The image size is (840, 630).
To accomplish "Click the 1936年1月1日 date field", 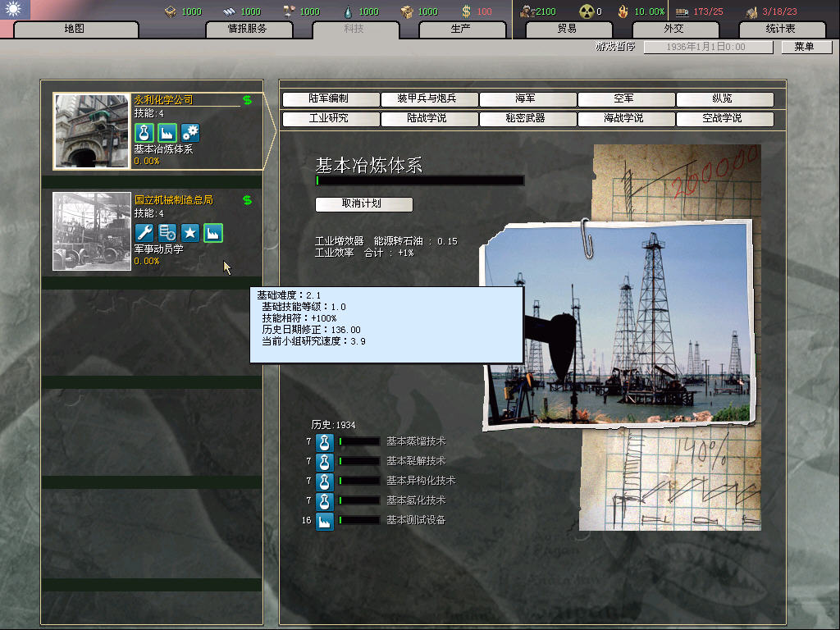I will 706,47.
